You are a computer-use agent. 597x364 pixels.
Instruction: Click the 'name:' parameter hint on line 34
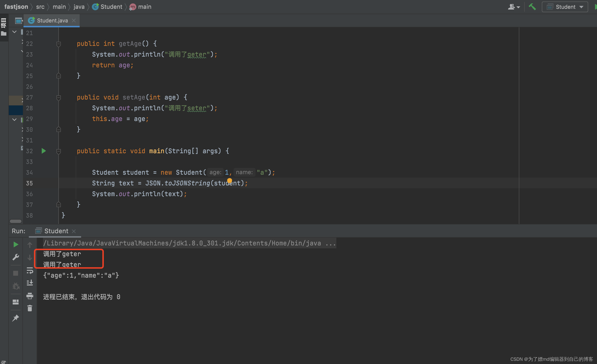coord(244,172)
